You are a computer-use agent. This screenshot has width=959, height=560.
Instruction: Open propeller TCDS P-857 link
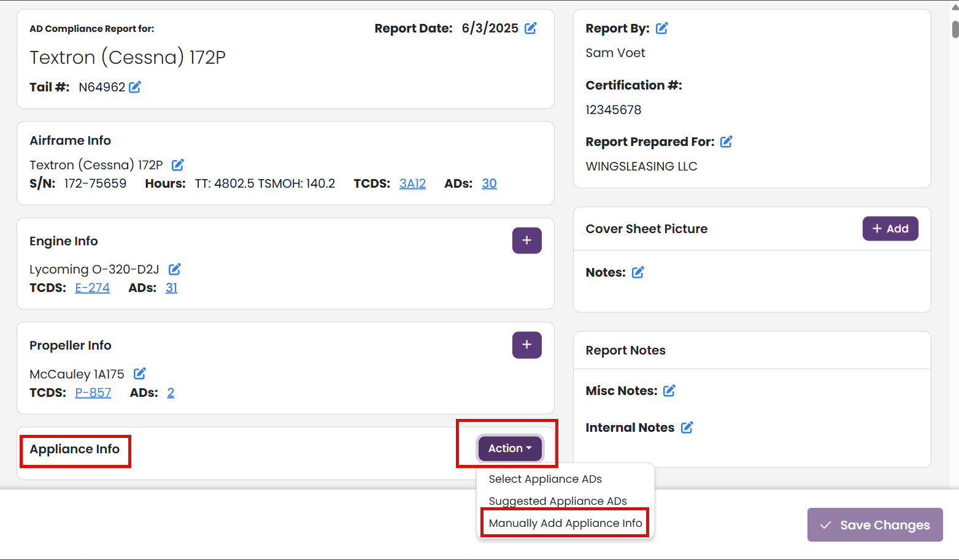coord(93,393)
